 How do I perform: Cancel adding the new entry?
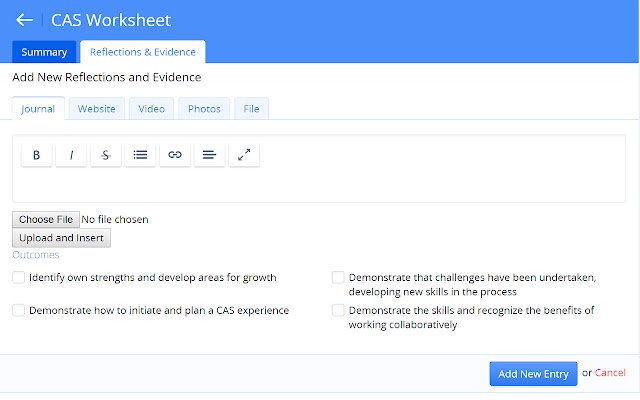[610, 373]
